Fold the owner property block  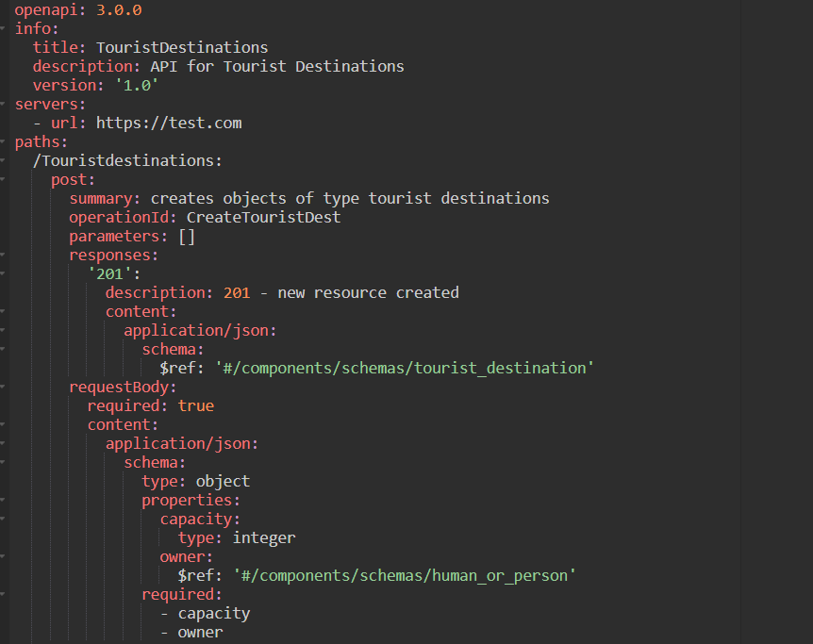tap(5, 556)
